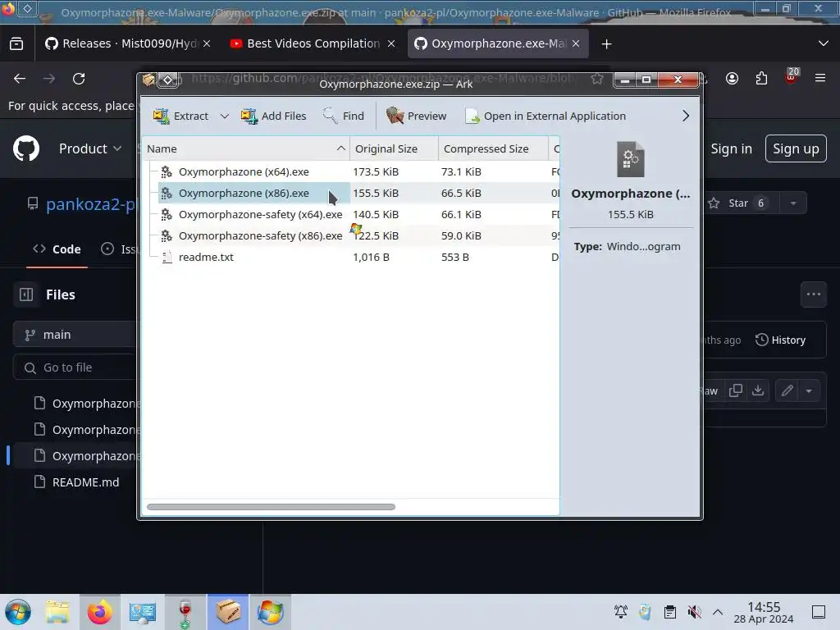The image size is (840, 630).
Task: Click GitHub Sign up button
Action: point(796,148)
